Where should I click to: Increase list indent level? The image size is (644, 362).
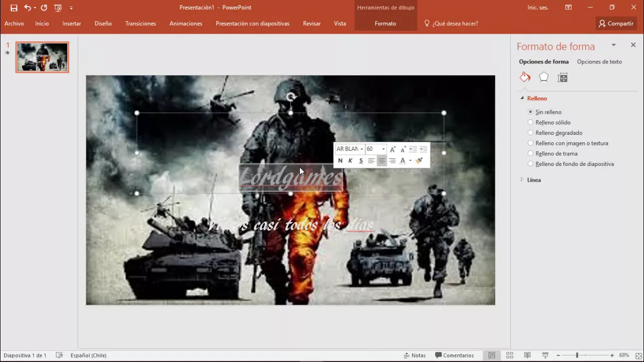[x=424, y=149]
